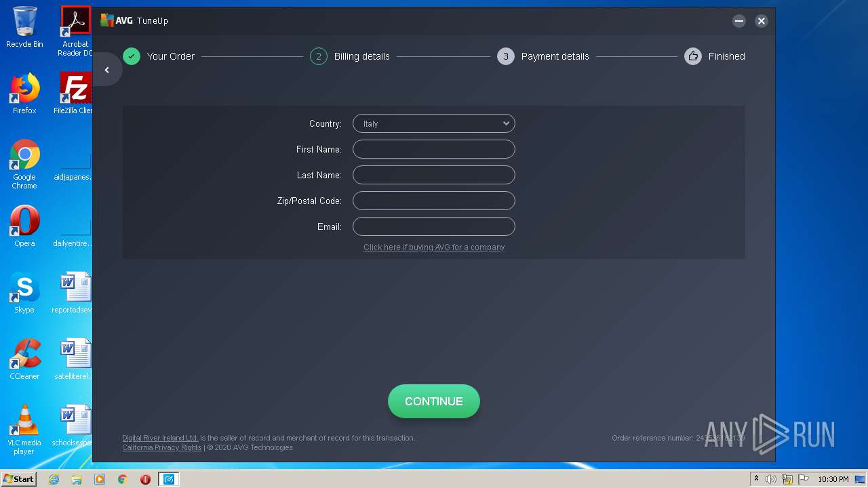Click the Action Center flag icon
The height and width of the screenshot is (488, 868).
(804, 479)
